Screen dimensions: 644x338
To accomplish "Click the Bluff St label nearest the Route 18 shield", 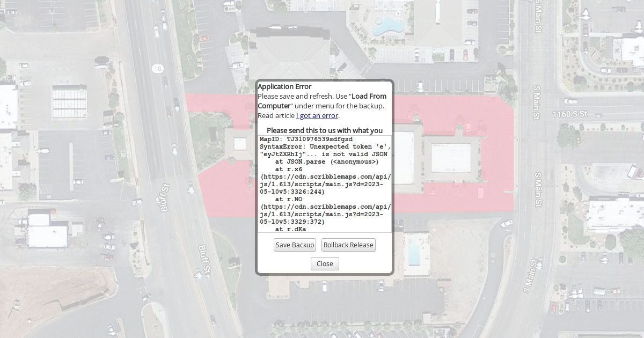I will [164, 198].
